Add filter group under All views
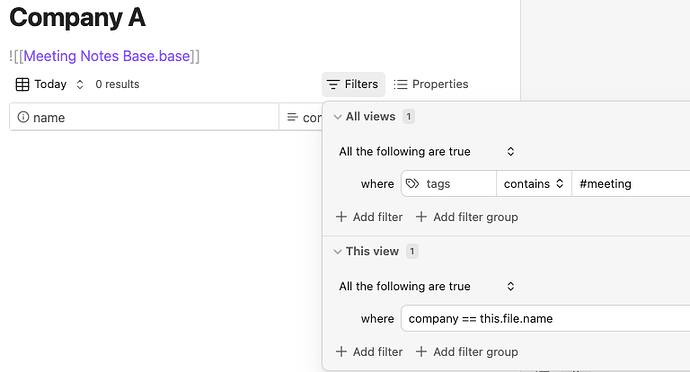This screenshot has width=690, height=372. point(467,217)
